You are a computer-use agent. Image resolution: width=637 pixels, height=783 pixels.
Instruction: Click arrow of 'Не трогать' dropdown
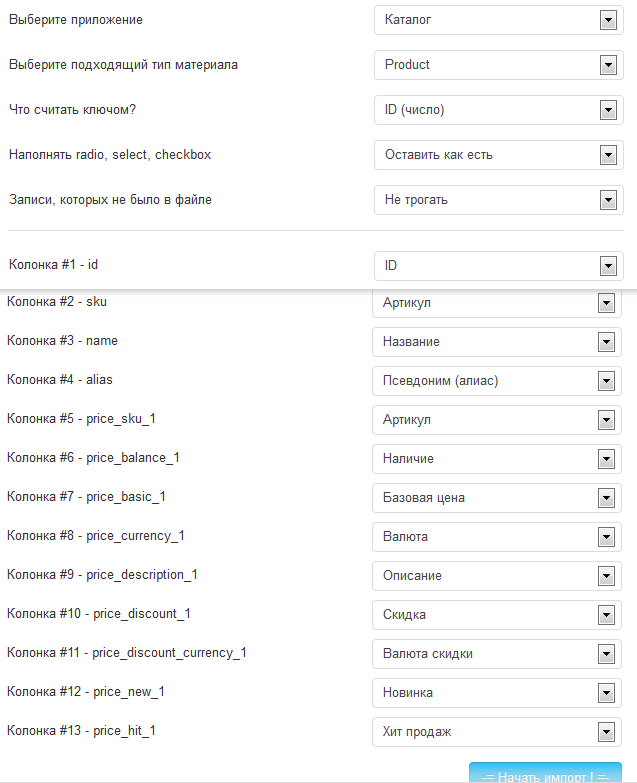(608, 200)
